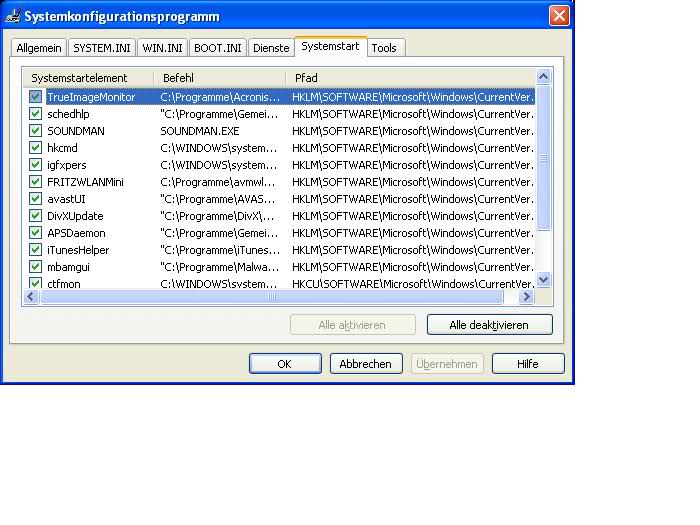Click the "C:\Programme\AVAS..." command cell
Viewport: 700px width, 525px height.
click(218, 199)
